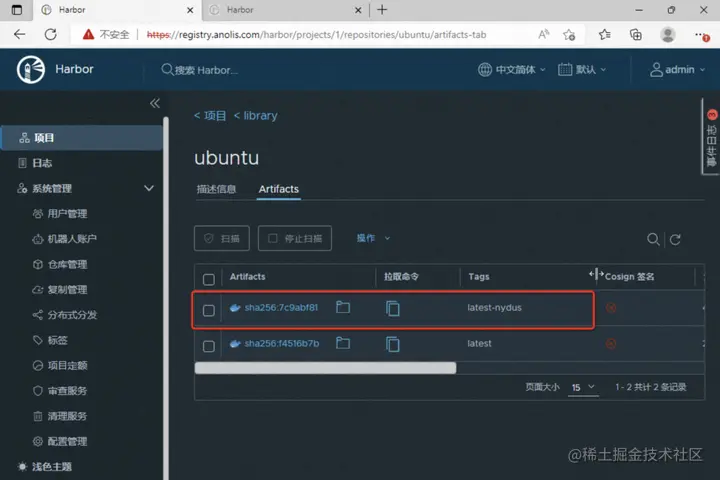Open 分布式分发 in sidebar

pyautogui.click(x=65, y=315)
